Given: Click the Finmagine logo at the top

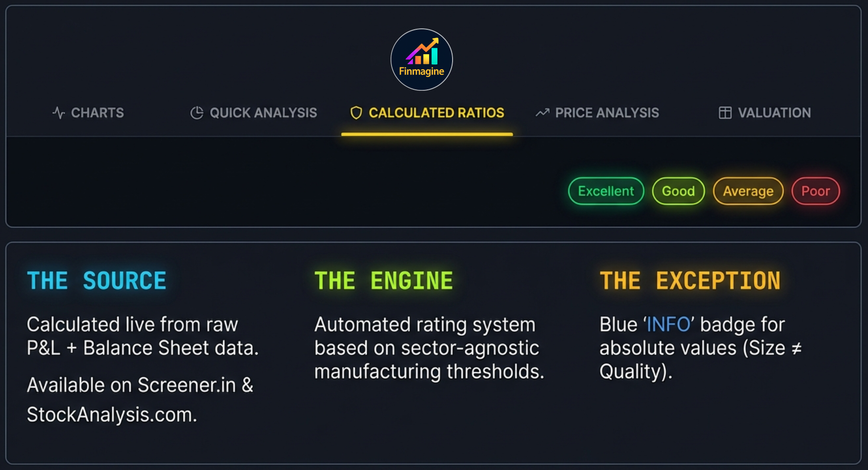Looking at the screenshot, I should pyautogui.click(x=421, y=59).
